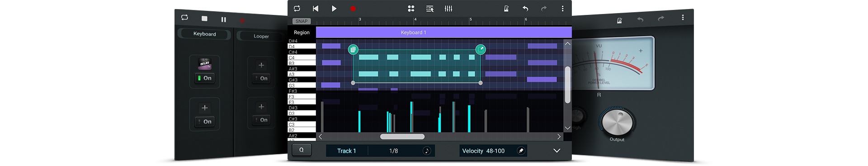
Task: Click bar 3 marker on timeline ruler
Action: (360, 19)
